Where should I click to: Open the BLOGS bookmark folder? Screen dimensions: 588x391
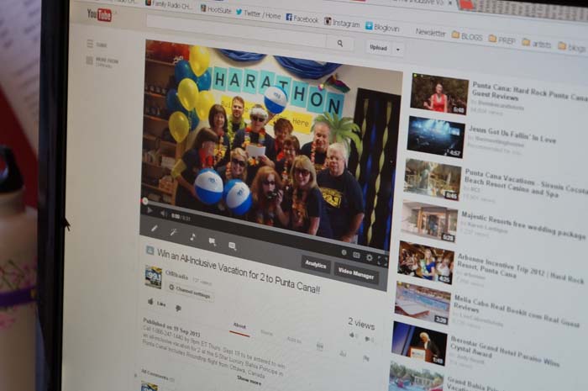pyautogui.click(x=467, y=36)
